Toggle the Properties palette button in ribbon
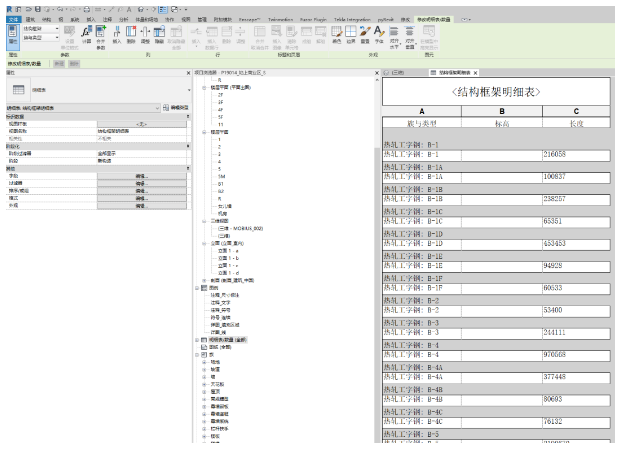This screenshot has width=624, height=451. [13, 35]
